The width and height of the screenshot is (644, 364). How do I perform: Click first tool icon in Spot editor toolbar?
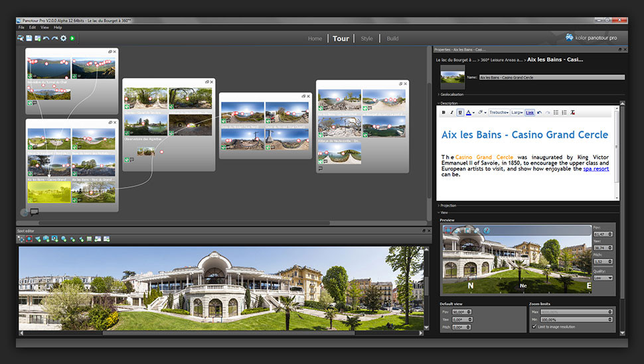tap(21, 239)
